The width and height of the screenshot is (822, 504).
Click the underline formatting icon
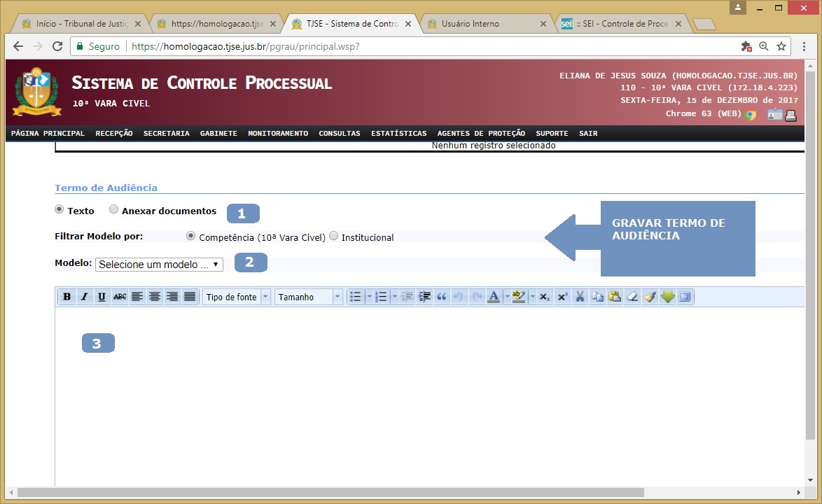pos(102,297)
